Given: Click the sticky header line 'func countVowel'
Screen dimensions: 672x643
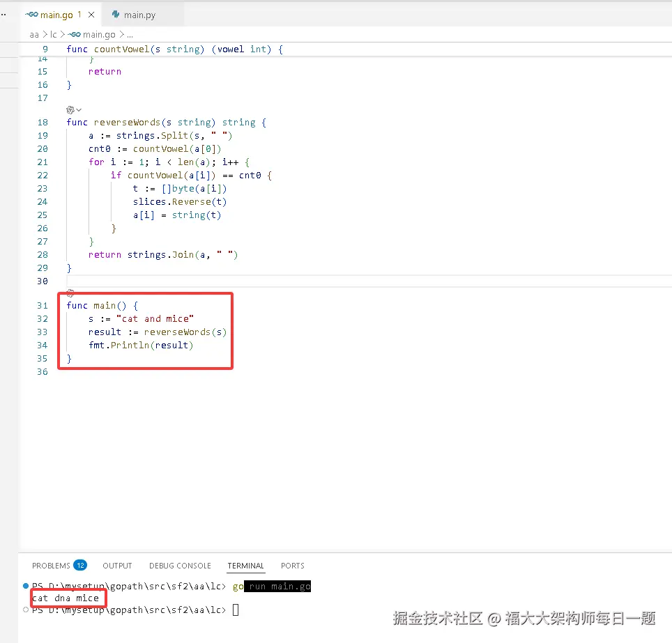Looking at the screenshot, I should 174,49.
